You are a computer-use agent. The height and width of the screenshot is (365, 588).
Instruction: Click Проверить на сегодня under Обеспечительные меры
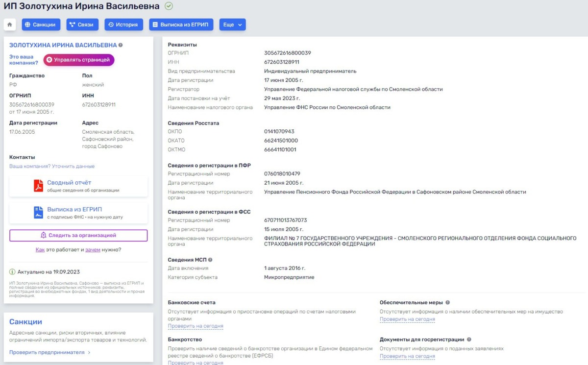coord(407,319)
